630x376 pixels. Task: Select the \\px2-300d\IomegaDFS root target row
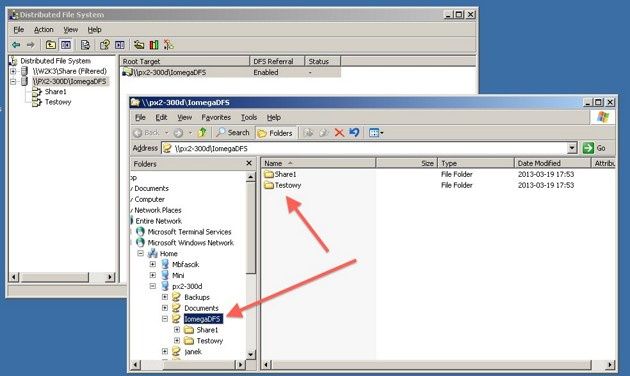[231, 72]
